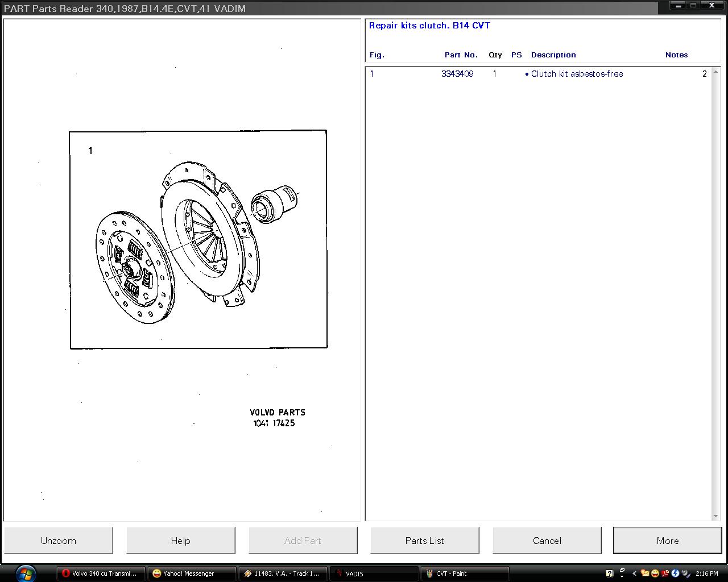Click the blue lightning bolt tray icon
The height and width of the screenshot is (582, 728).
point(675,573)
